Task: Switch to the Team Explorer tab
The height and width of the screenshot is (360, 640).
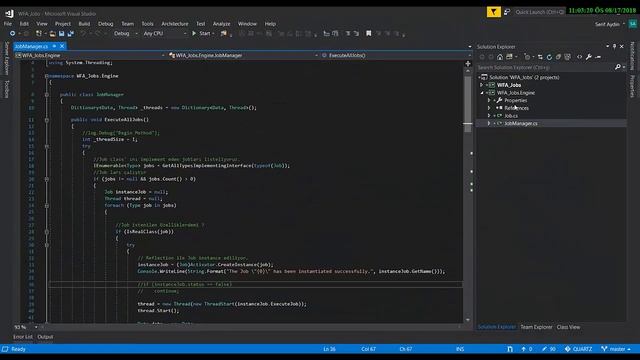Action: pos(536,327)
